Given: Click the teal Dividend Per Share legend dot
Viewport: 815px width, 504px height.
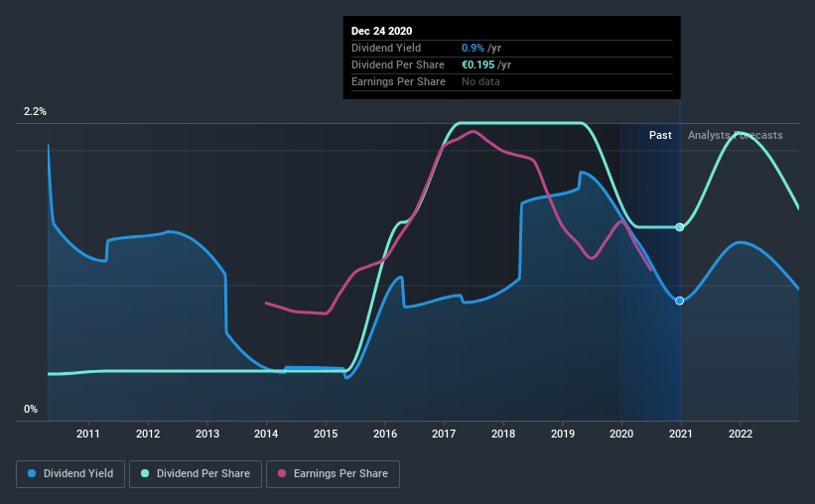Looking at the screenshot, I should [x=145, y=473].
